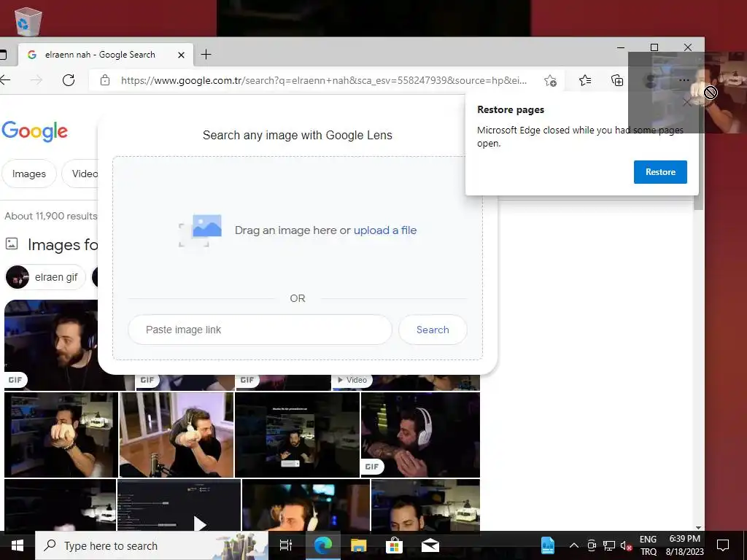Image resolution: width=747 pixels, height=560 pixels.
Task: Open Edge settings and more menu
Action: pyautogui.click(x=684, y=80)
